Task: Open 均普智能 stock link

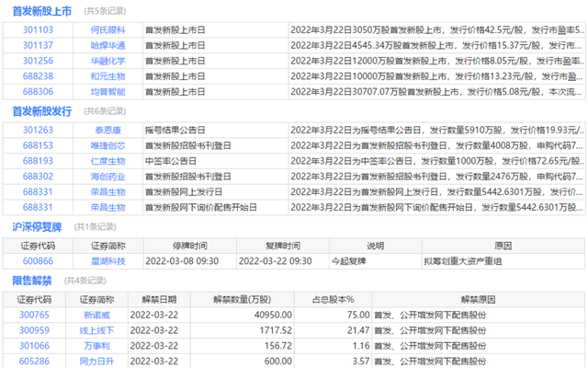Action: (x=108, y=92)
